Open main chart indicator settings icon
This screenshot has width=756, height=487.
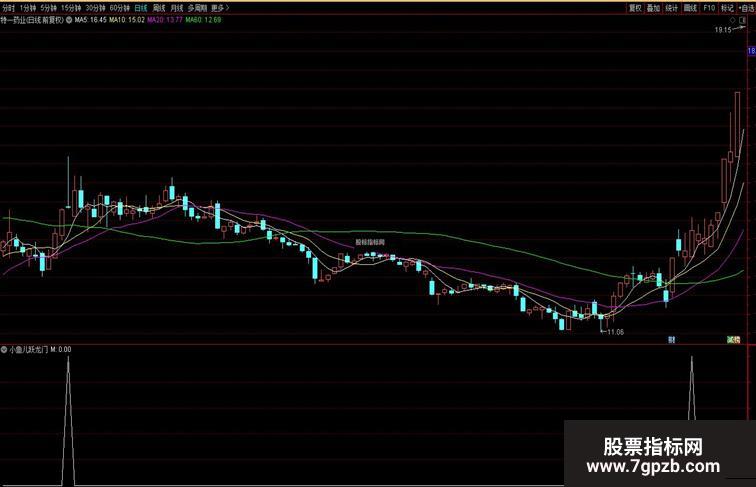coord(69,20)
